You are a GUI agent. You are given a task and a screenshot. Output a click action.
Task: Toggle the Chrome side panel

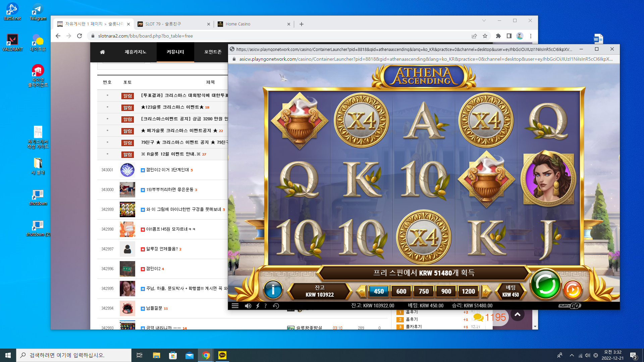[x=509, y=36]
